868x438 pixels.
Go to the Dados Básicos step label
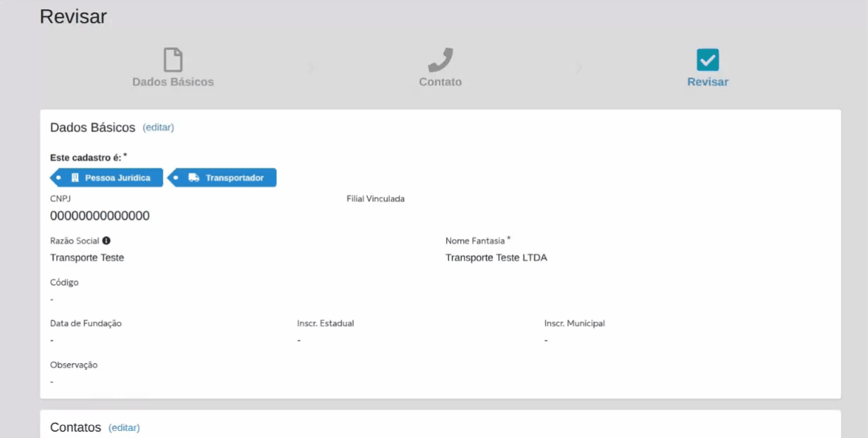(x=173, y=82)
